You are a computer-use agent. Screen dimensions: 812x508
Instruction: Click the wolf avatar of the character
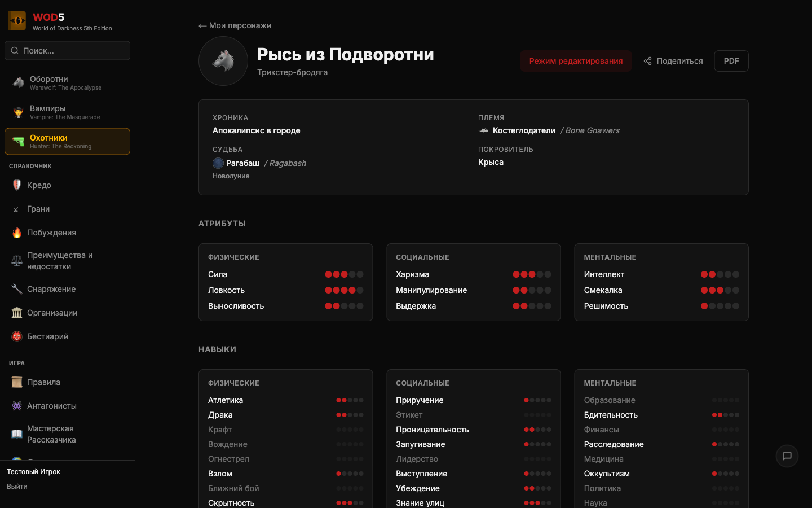[223, 61]
